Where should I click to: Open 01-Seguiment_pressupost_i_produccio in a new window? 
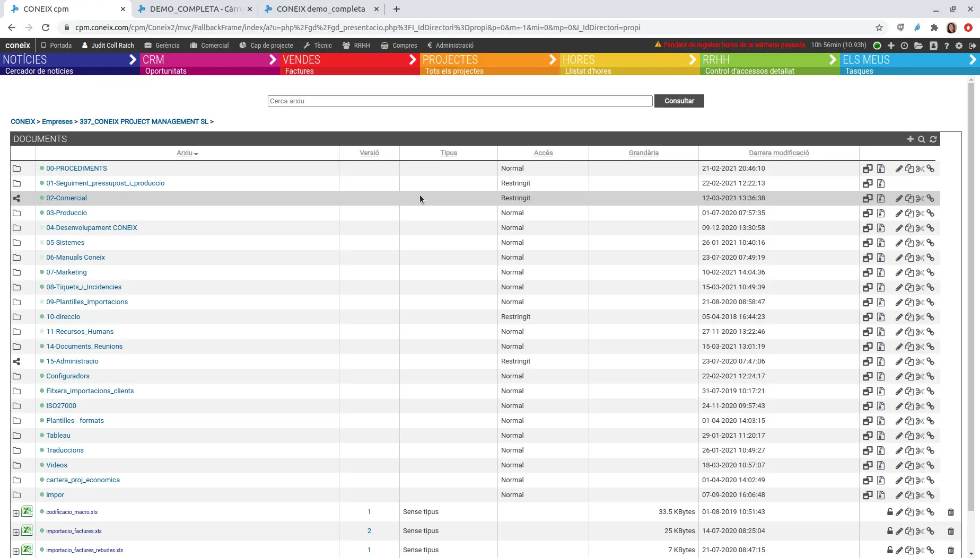pos(868,183)
